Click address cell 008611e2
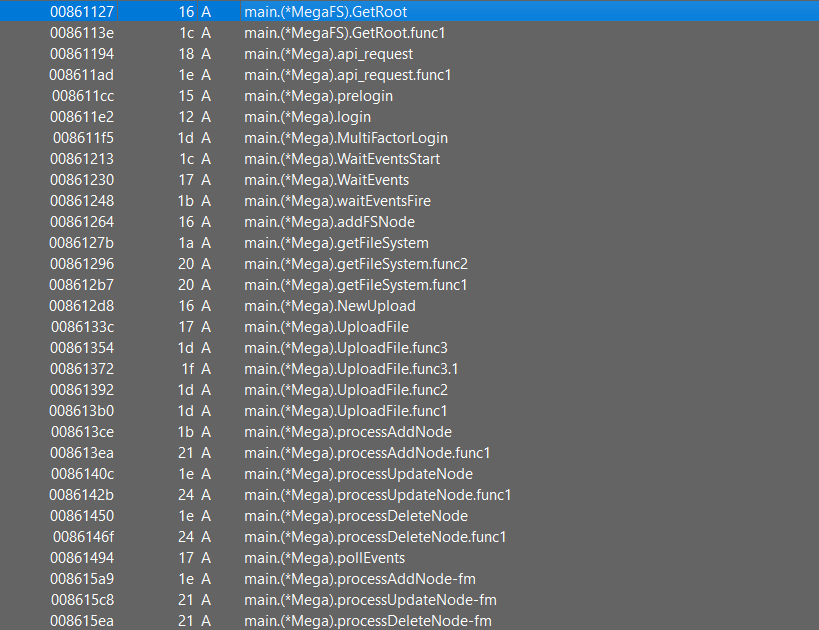The height and width of the screenshot is (630, 819). 81,116
